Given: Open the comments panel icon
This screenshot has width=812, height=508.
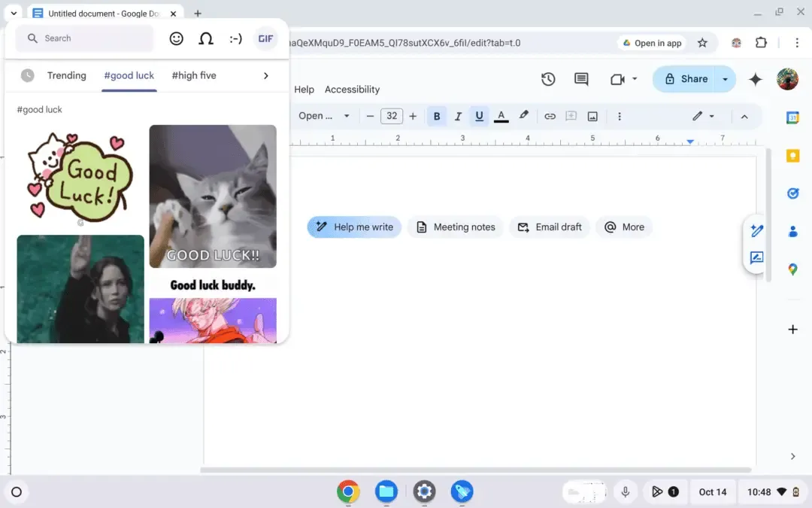Looking at the screenshot, I should [x=581, y=79].
